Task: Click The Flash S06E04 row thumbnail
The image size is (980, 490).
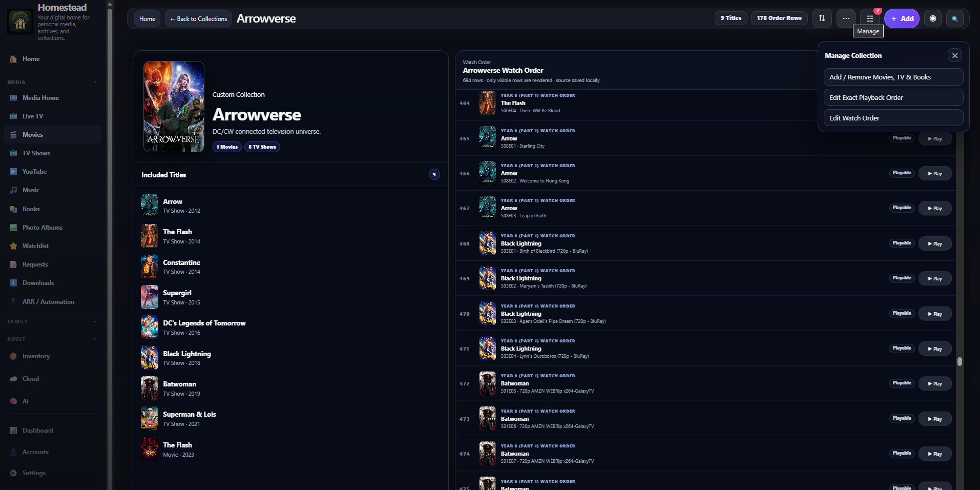Action: (488, 103)
